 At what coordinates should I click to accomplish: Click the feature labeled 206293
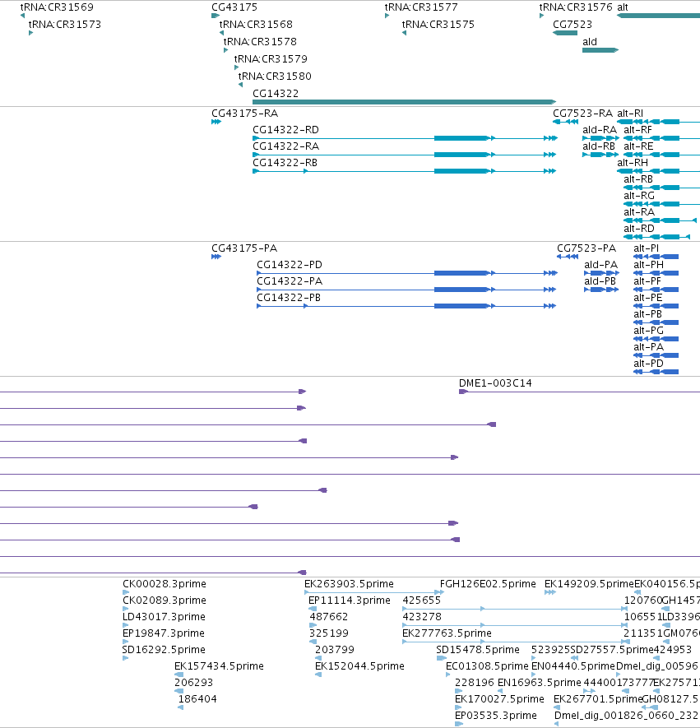tap(193, 683)
